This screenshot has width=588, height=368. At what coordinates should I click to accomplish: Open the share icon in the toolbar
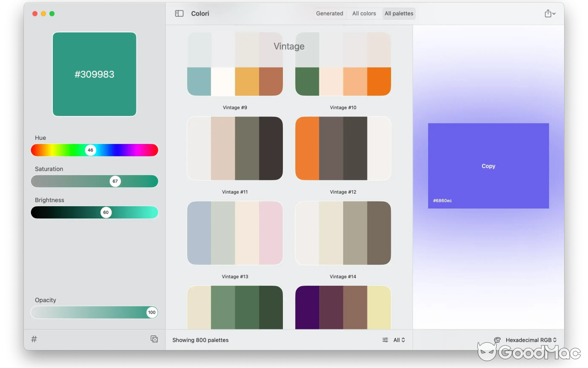pyautogui.click(x=548, y=13)
